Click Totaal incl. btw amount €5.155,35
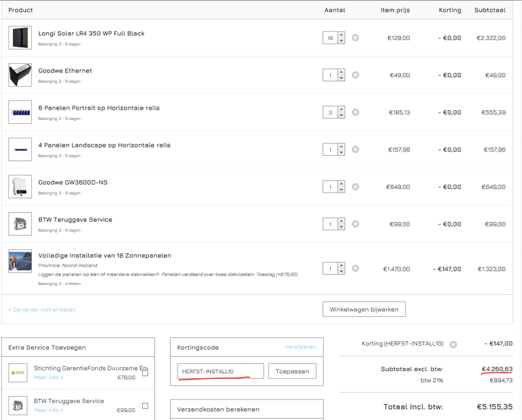The image size is (522, 420). pyautogui.click(x=495, y=407)
